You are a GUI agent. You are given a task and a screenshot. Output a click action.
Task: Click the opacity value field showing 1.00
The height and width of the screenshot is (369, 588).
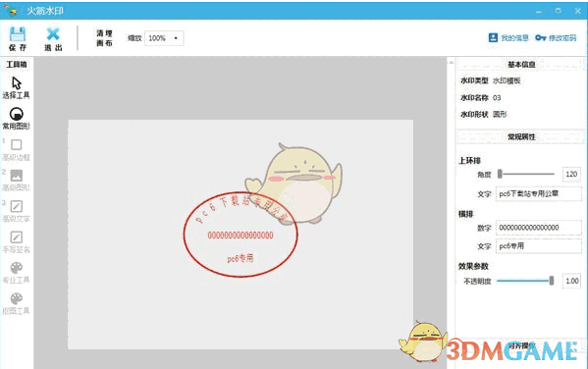(571, 281)
